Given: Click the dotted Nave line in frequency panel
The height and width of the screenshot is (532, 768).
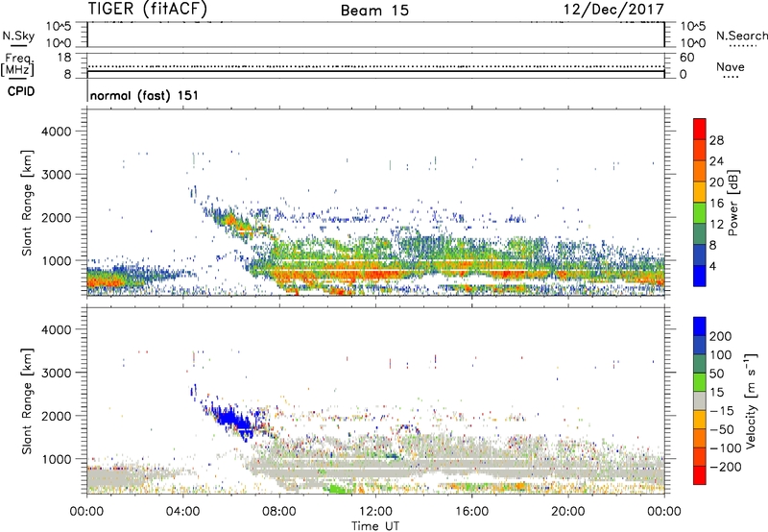Looking at the screenshot, I should (375, 66).
